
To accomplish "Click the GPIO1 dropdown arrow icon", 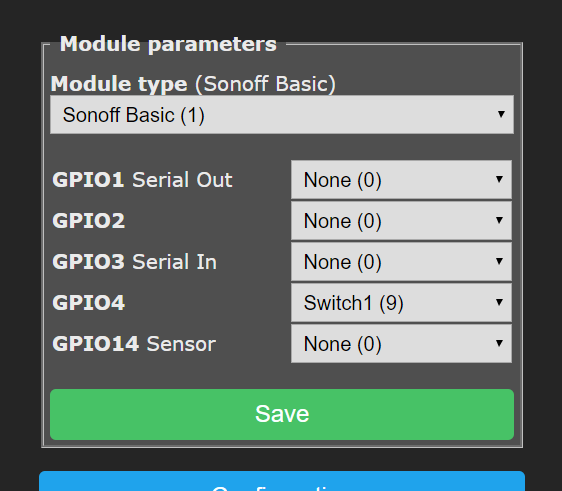I will pyautogui.click(x=499, y=179).
